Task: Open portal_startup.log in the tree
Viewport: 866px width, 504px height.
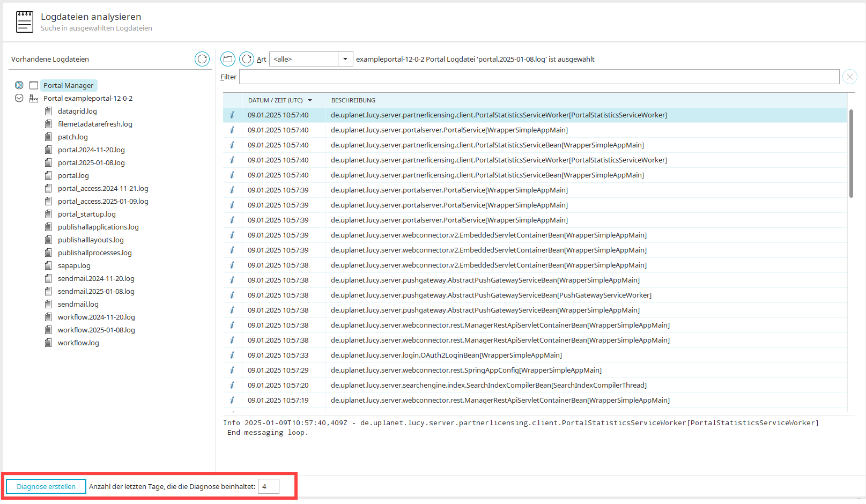Action: (x=86, y=214)
